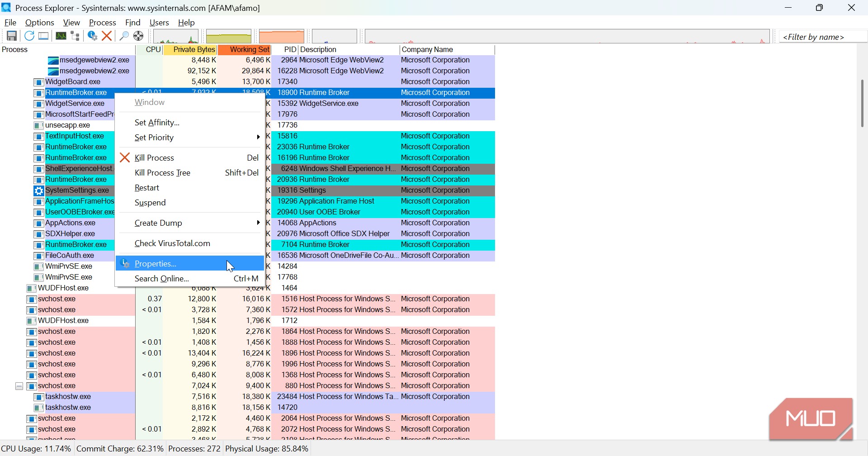Sort by Private Bytes column header
Viewport: 868px width, 456px height.
coord(190,50)
